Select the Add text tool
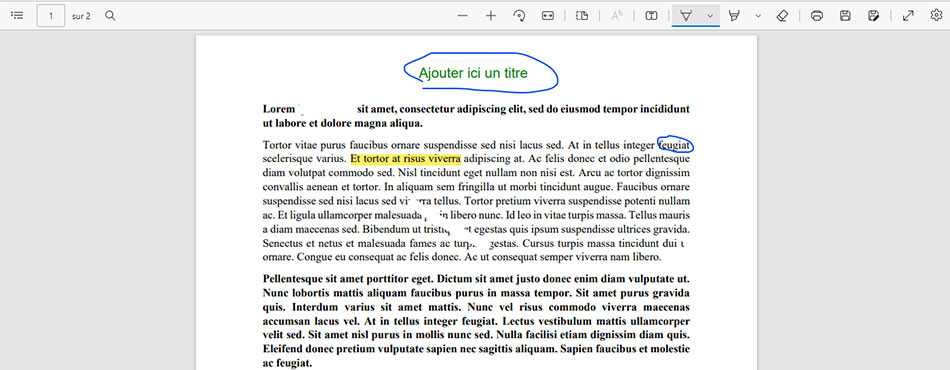The height and width of the screenshot is (370, 950). coord(651,16)
